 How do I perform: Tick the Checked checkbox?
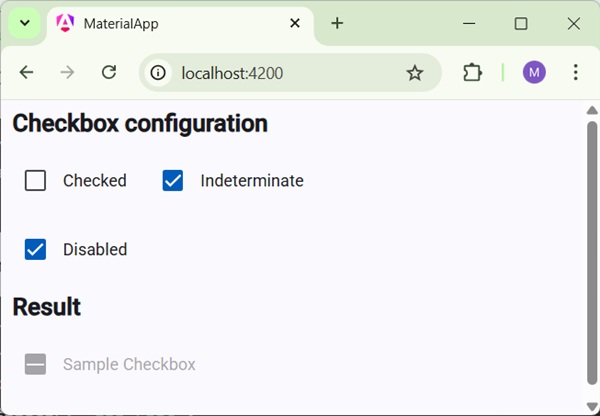tap(36, 181)
